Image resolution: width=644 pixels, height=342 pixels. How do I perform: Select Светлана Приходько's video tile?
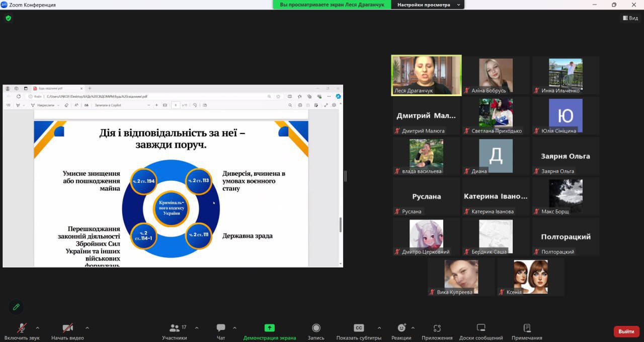click(x=496, y=115)
